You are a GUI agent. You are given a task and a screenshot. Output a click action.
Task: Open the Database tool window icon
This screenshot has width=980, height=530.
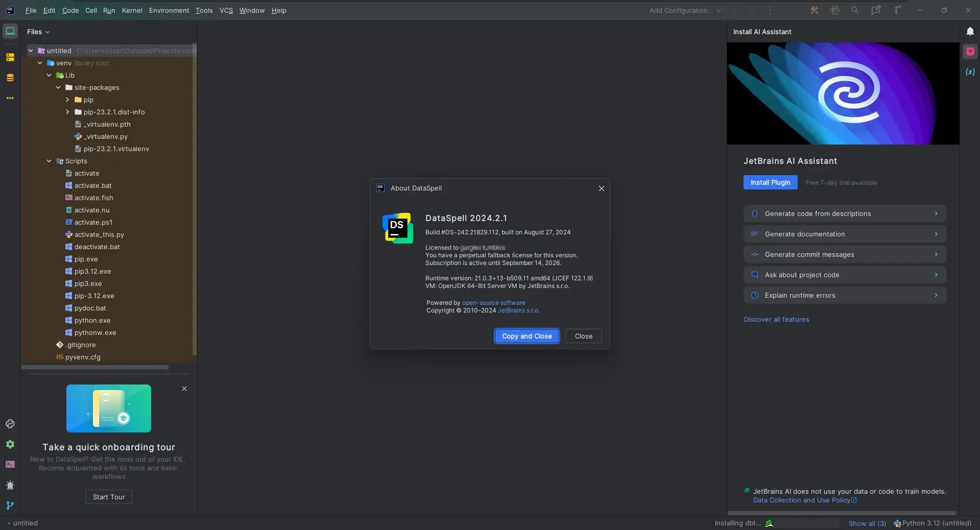tap(10, 78)
